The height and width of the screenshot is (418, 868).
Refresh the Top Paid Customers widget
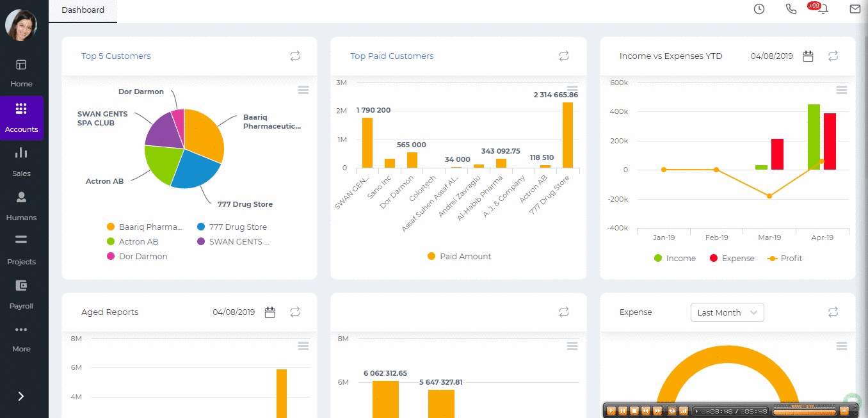tap(564, 56)
